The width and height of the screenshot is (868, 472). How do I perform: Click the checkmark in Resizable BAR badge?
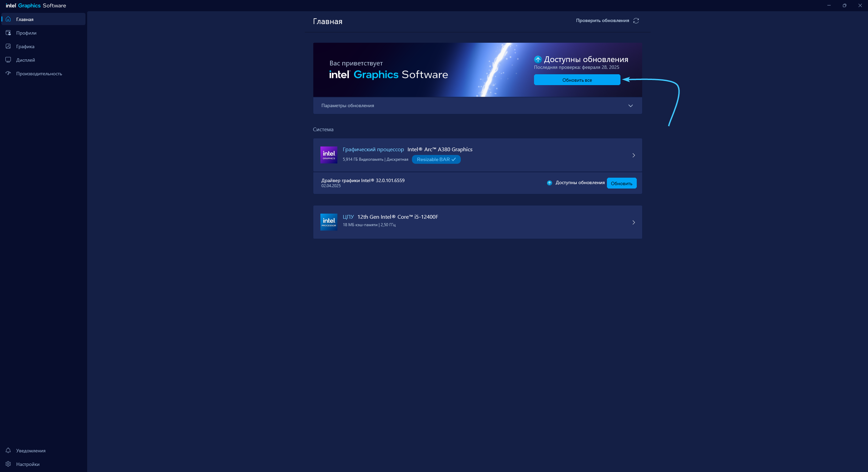[x=454, y=159]
